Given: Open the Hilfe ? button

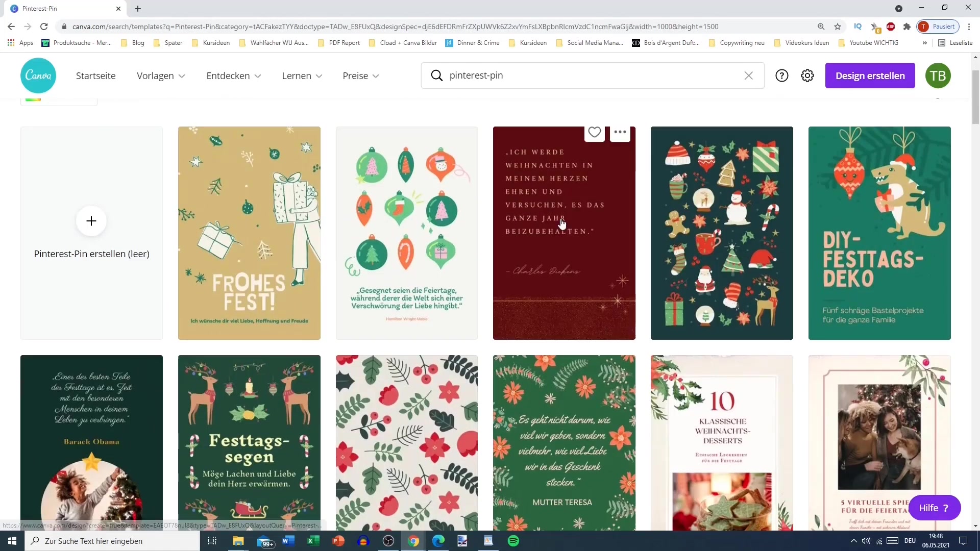Looking at the screenshot, I should 934,508.
